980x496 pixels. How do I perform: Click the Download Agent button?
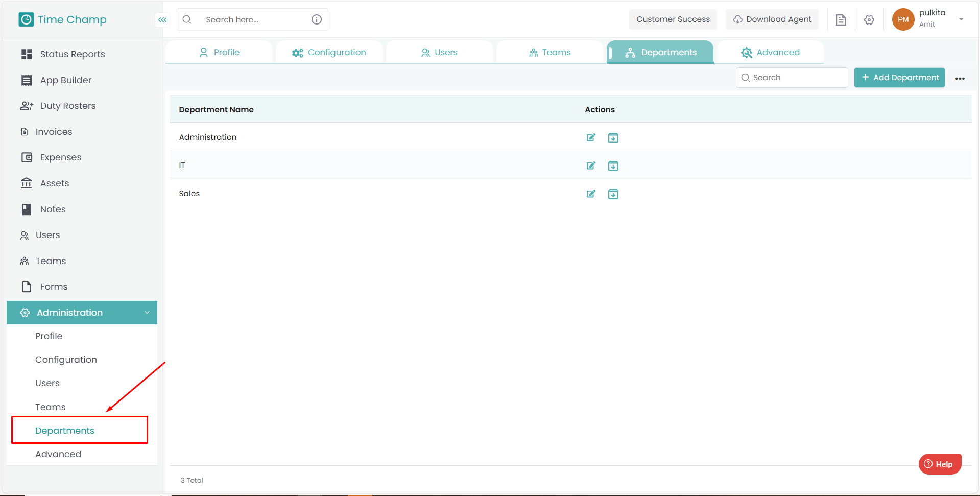[772, 19]
